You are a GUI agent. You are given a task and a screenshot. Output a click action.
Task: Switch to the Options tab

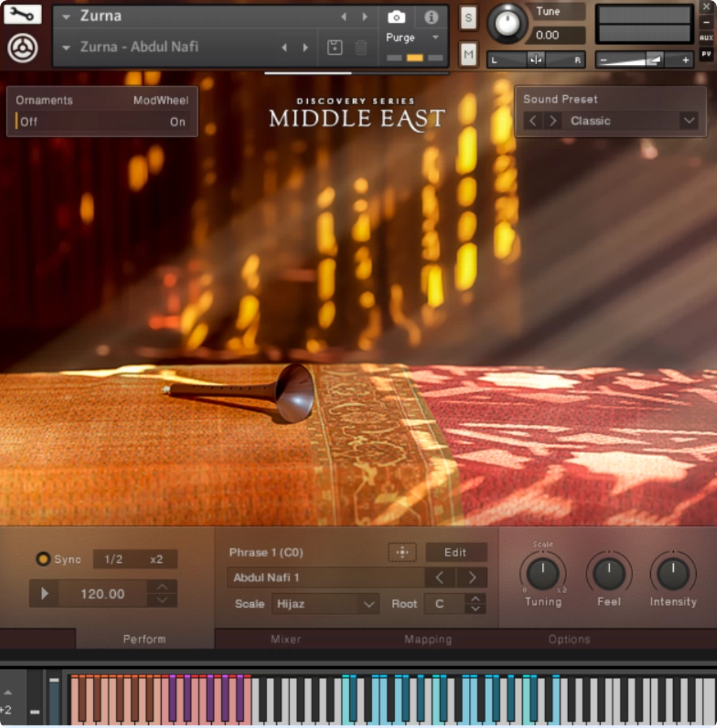[569, 639]
